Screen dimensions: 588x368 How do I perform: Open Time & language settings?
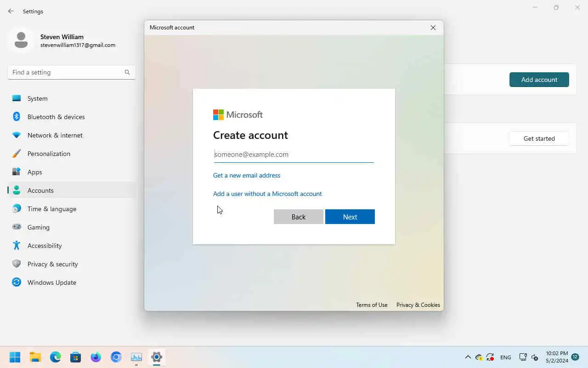[71, 209]
